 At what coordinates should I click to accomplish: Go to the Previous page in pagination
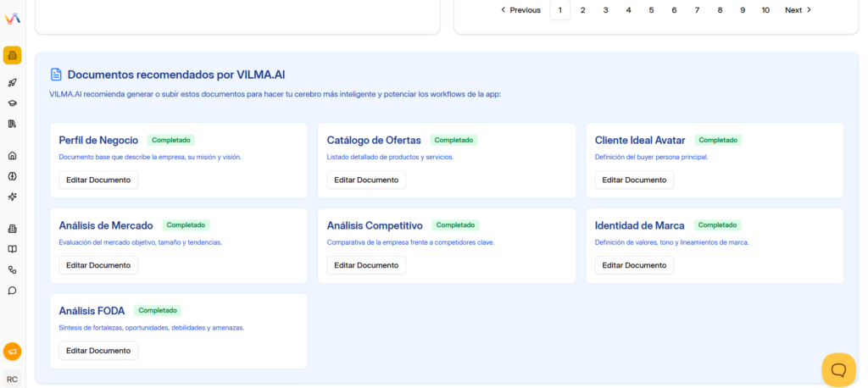(x=520, y=10)
